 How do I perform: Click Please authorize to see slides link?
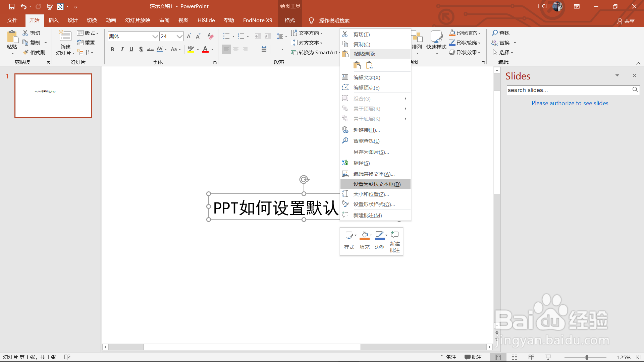[570, 103]
